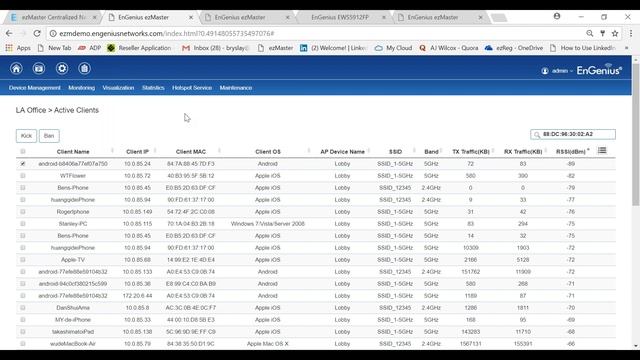Click the site info icon in address bar
Screen dimensions: 640x360
[x=53, y=33]
